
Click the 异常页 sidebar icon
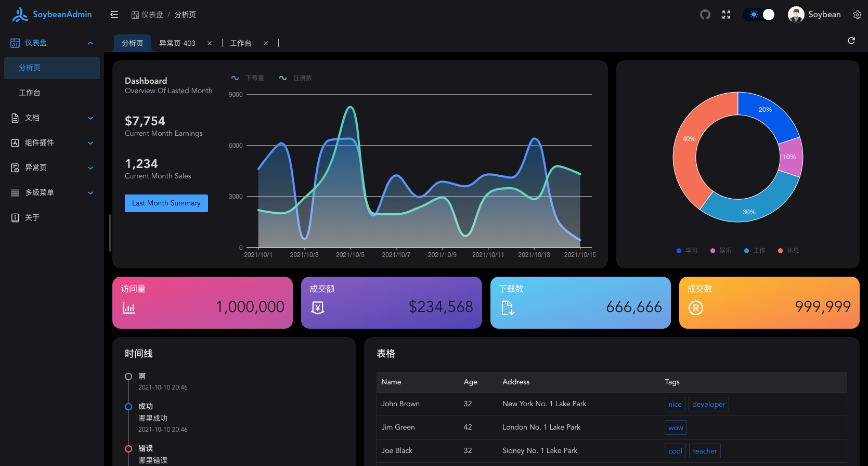[15, 167]
